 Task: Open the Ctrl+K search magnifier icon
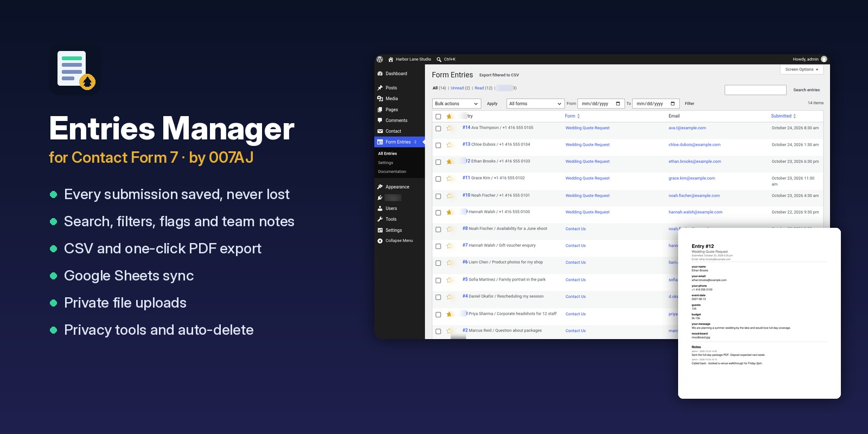point(439,59)
